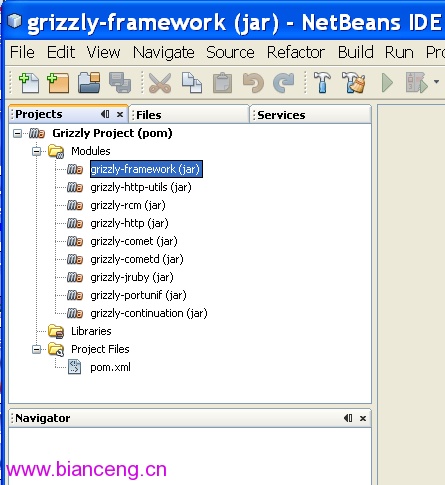Select the Libraries node label
Screen dimensions: 445x485
(91, 331)
